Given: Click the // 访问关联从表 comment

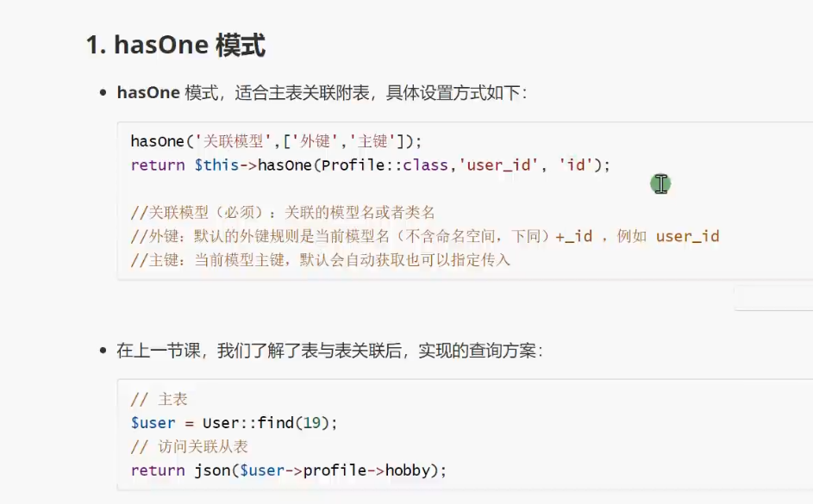Looking at the screenshot, I should click(x=190, y=446).
